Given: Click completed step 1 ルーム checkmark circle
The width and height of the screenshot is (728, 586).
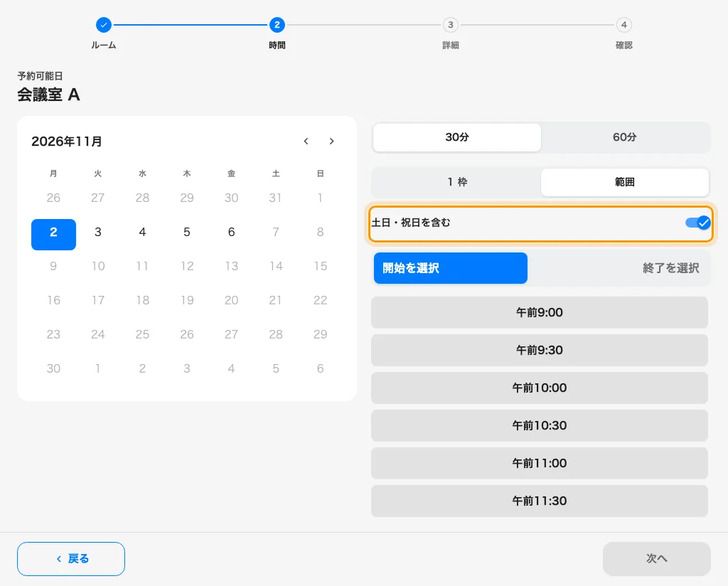Looking at the screenshot, I should coord(104,25).
